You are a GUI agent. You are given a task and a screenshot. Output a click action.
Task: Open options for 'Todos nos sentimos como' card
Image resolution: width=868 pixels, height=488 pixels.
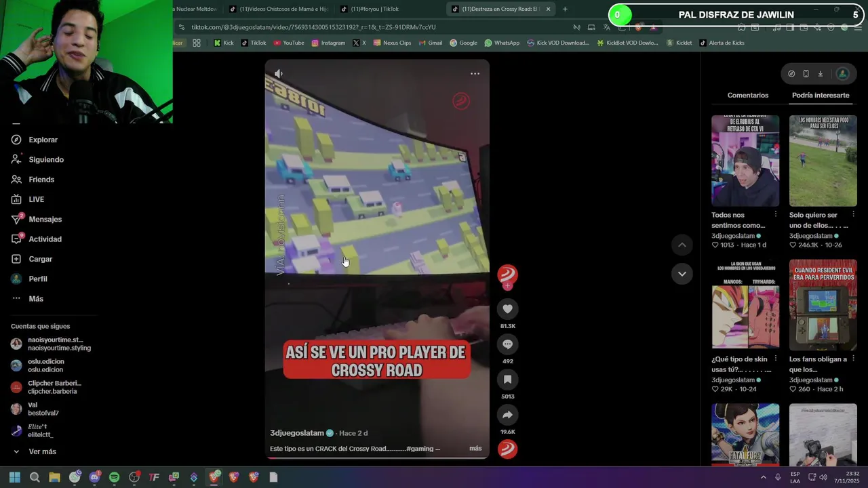pos(776,215)
